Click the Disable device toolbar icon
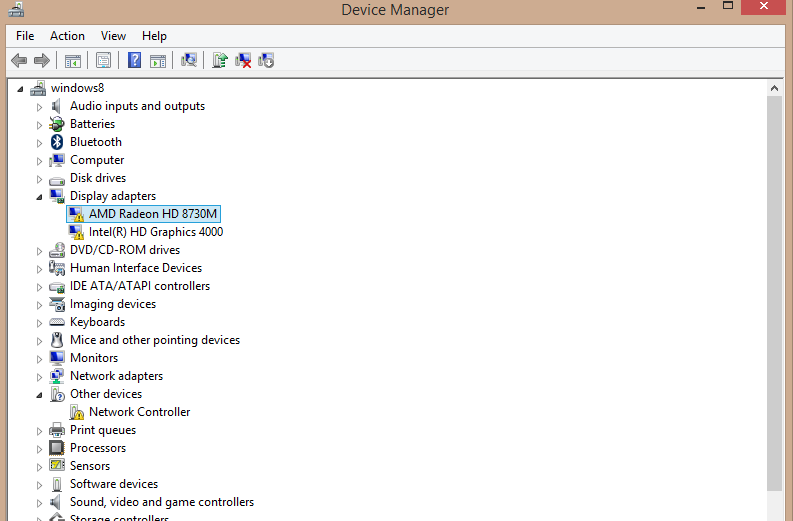The image size is (793, 521). [x=266, y=60]
